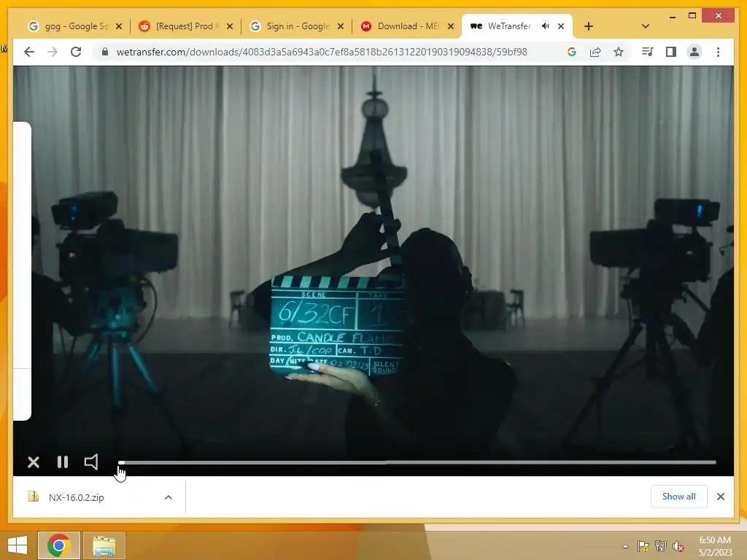Go back to the previous page
The height and width of the screenshot is (560, 747).
point(29,52)
